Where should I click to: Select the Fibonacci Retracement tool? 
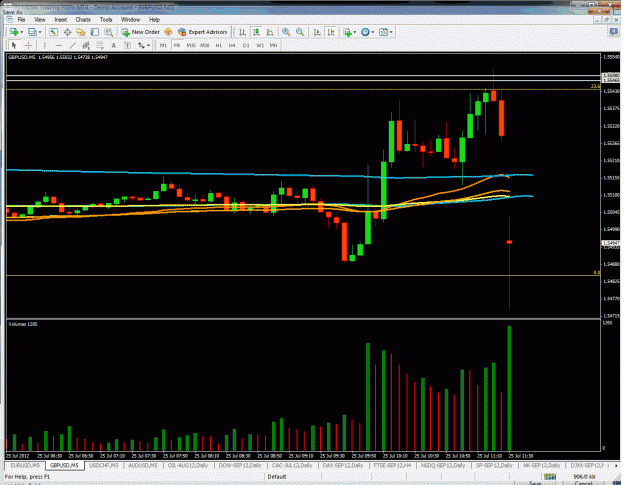point(100,45)
